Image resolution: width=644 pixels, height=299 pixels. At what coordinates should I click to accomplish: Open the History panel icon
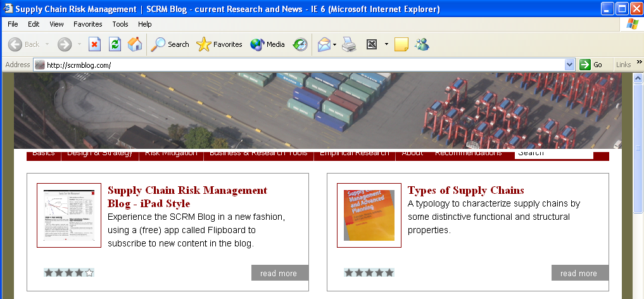point(300,44)
